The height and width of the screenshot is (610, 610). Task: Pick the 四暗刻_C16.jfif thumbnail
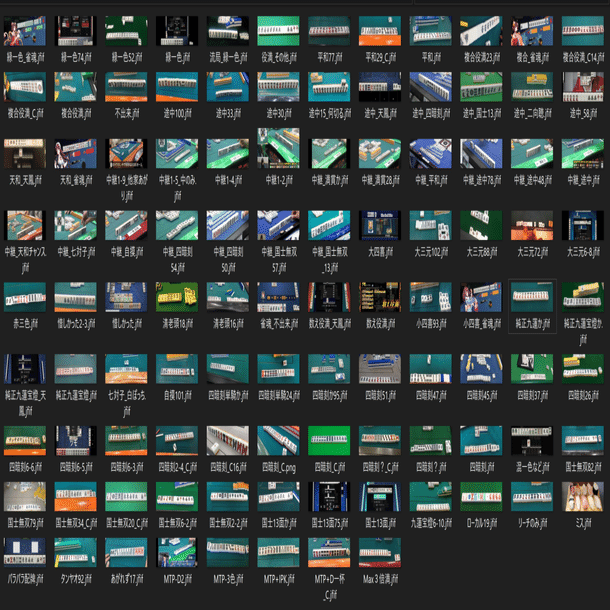(x=228, y=440)
